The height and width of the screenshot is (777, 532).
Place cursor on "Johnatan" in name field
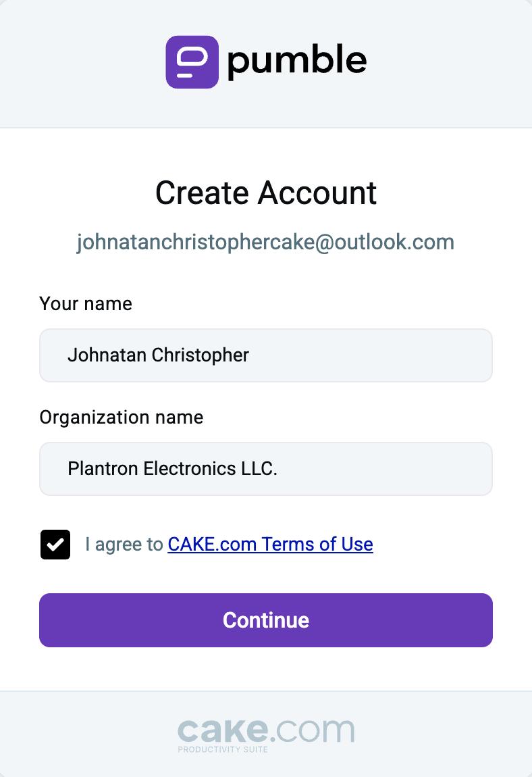coord(107,355)
